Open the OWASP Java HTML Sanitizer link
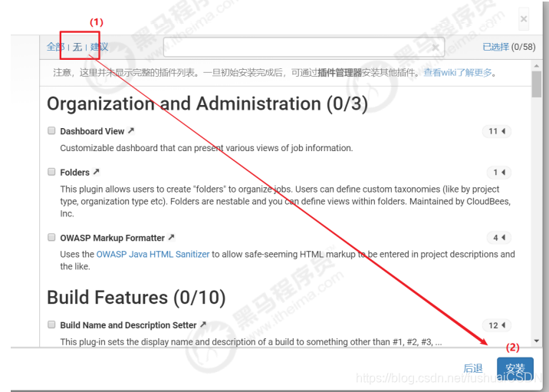 (x=153, y=255)
